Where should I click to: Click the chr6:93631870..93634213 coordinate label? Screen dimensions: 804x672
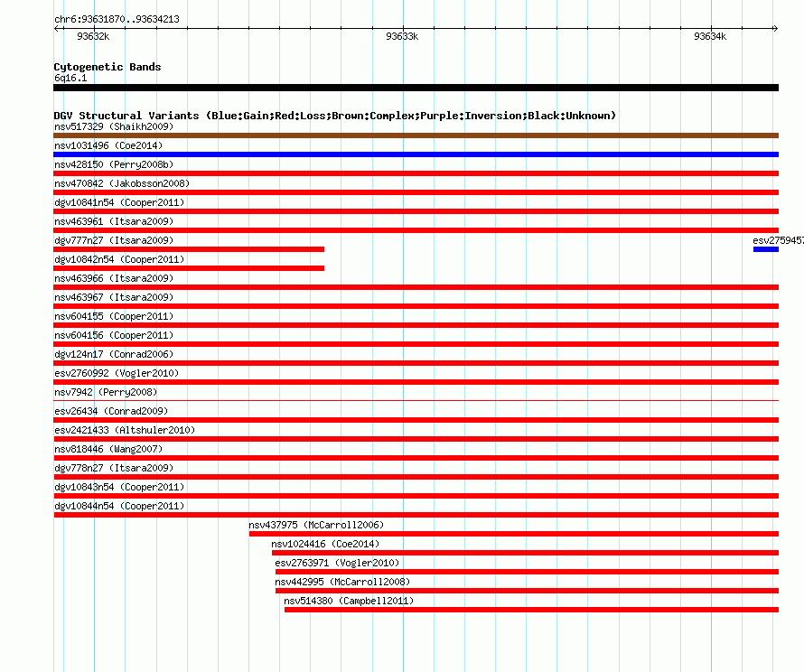[117, 19]
